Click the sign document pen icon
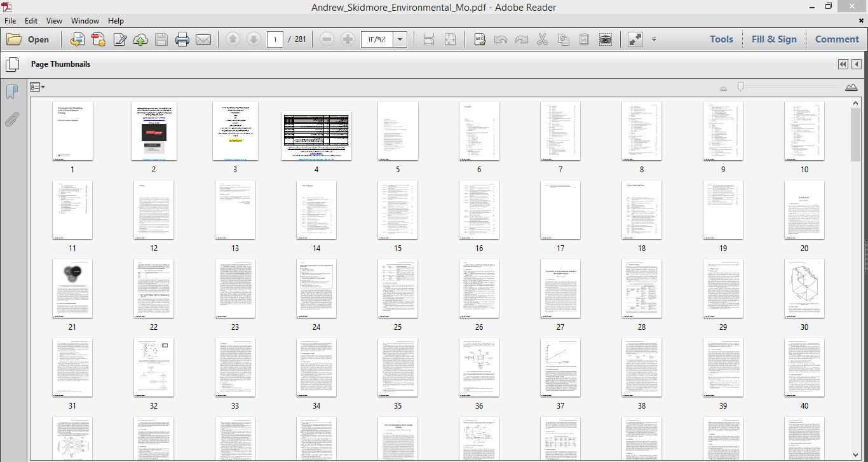The image size is (868, 462). [x=119, y=39]
